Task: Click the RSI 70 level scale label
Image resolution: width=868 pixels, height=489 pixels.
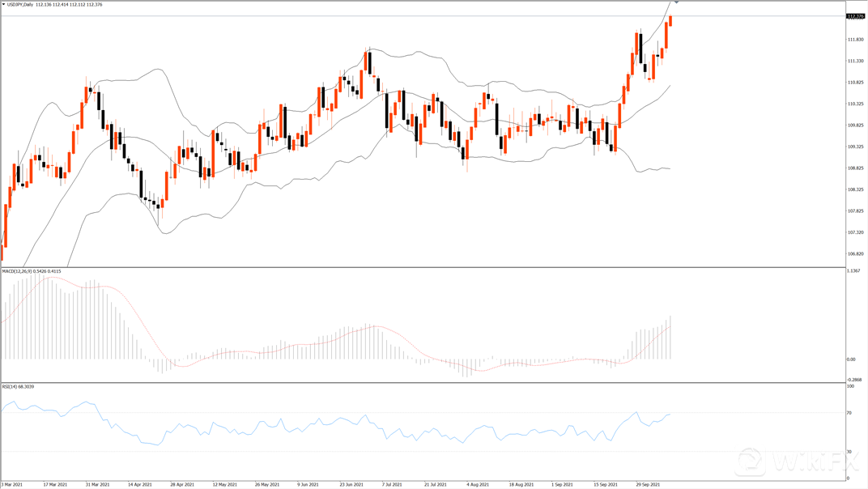Action: click(849, 413)
